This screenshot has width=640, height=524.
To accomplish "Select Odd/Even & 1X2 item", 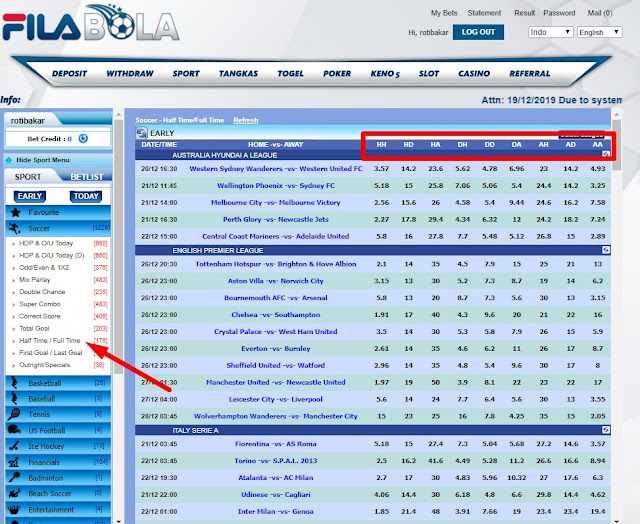I will click(x=44, y=268).
